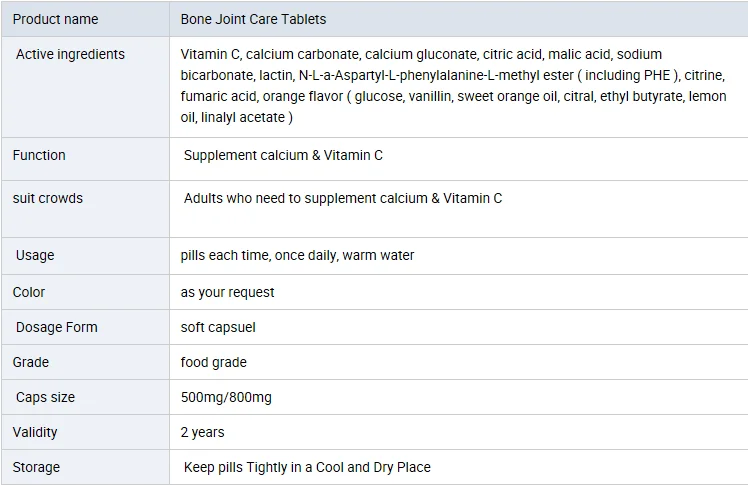Select 'Supplement calcium & Vitamin C' function value
The image size is (748, 485).
coord(283,155)
